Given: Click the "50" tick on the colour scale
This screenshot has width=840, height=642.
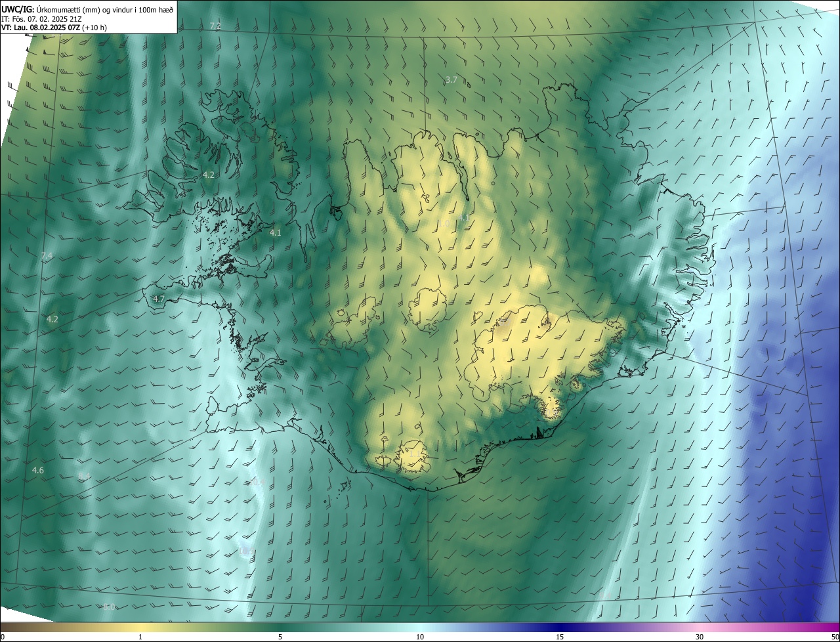Looking at the screenshot, I should click(834, 637).
